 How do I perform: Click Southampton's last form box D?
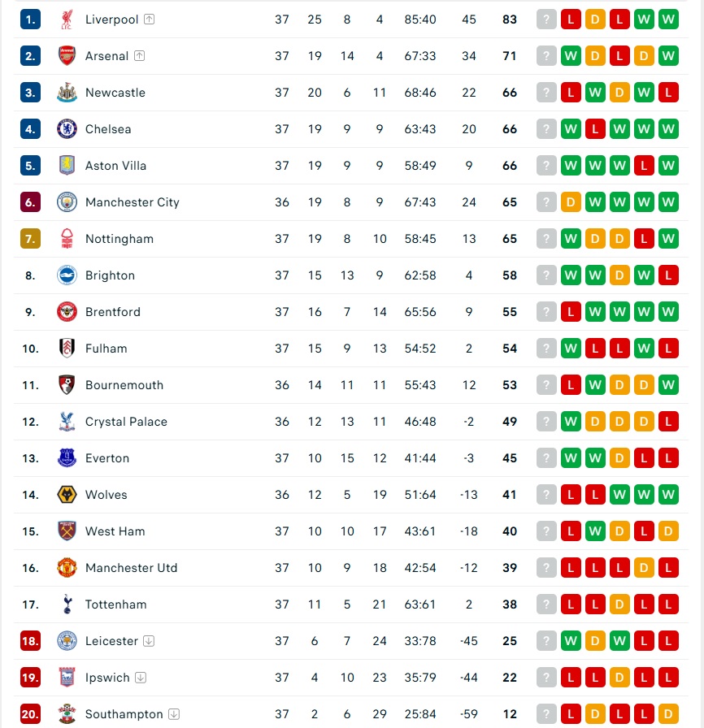[x=668, y=714]
